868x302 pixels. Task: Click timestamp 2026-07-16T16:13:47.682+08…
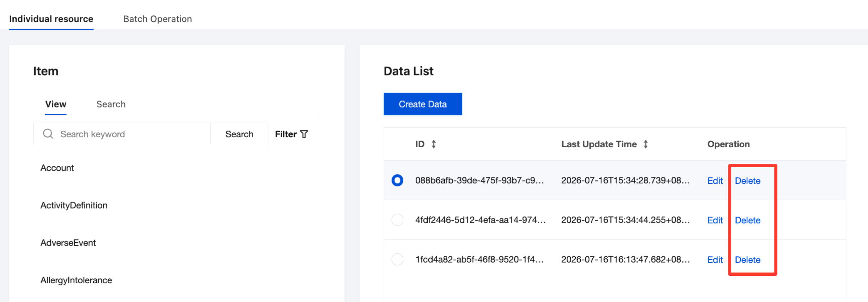[625, 259]
